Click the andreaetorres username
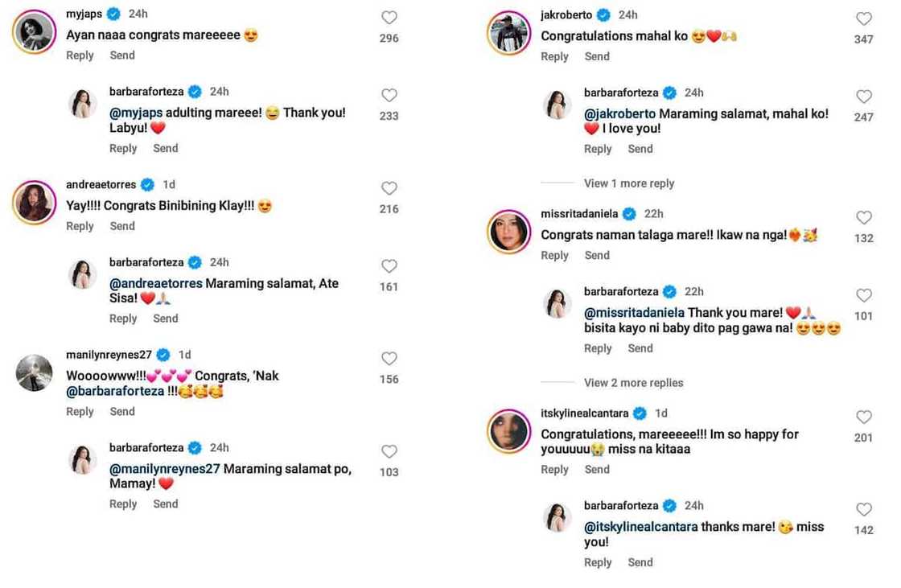901x588 pixels. click(x=101, y=184)
